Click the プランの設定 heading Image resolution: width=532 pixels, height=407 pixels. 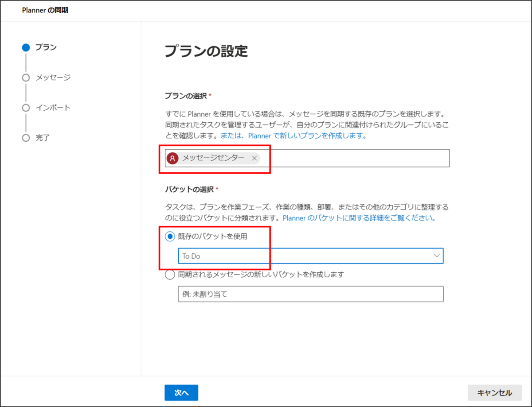[206, 51]
